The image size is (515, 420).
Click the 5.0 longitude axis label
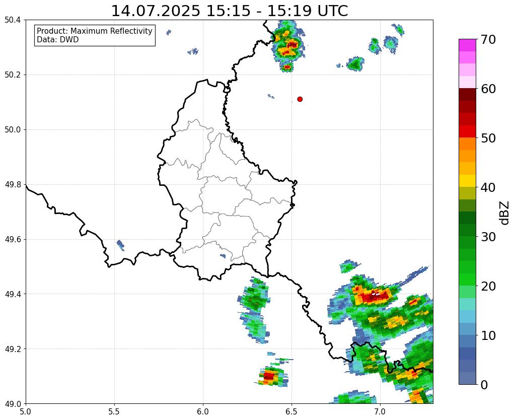coord(26,412)
